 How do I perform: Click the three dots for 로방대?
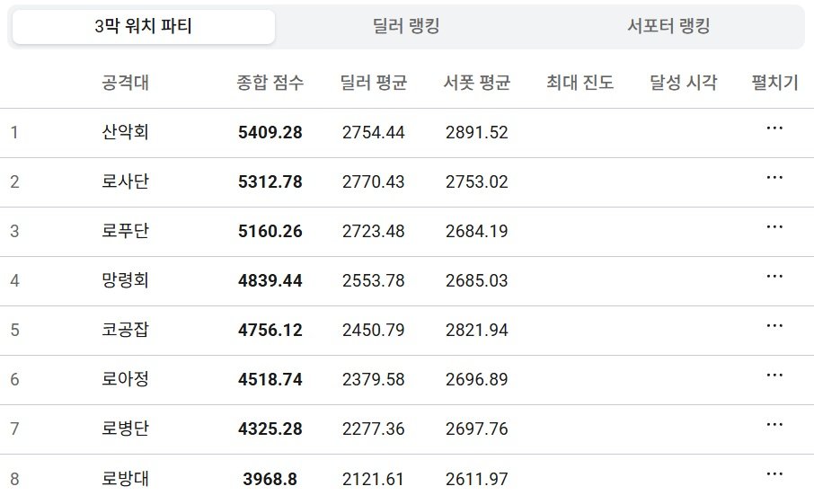coord(774,474)
